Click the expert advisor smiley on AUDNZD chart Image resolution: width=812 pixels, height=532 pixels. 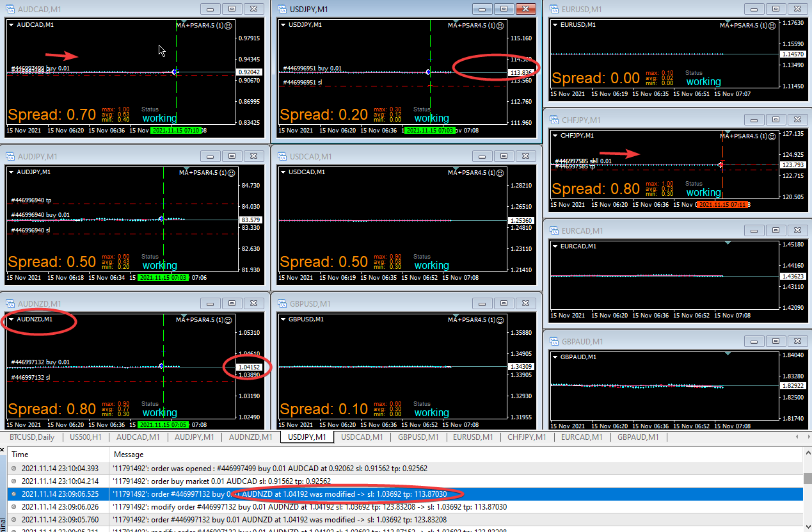pos(228,319)
